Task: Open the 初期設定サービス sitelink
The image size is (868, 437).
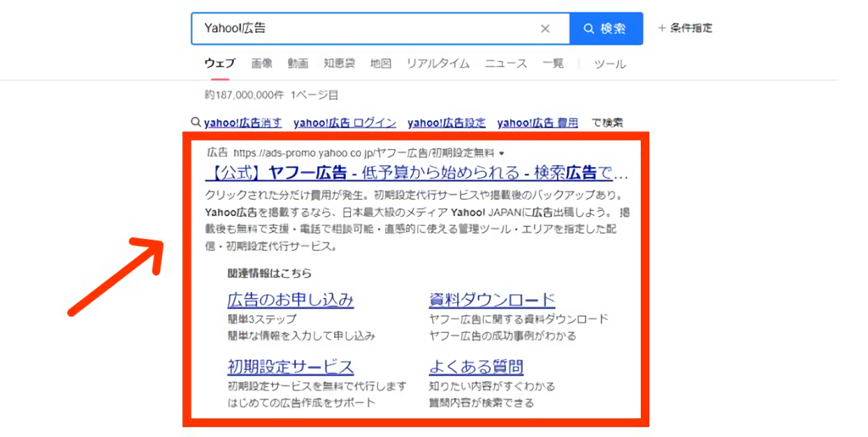Action: point(291,367)
